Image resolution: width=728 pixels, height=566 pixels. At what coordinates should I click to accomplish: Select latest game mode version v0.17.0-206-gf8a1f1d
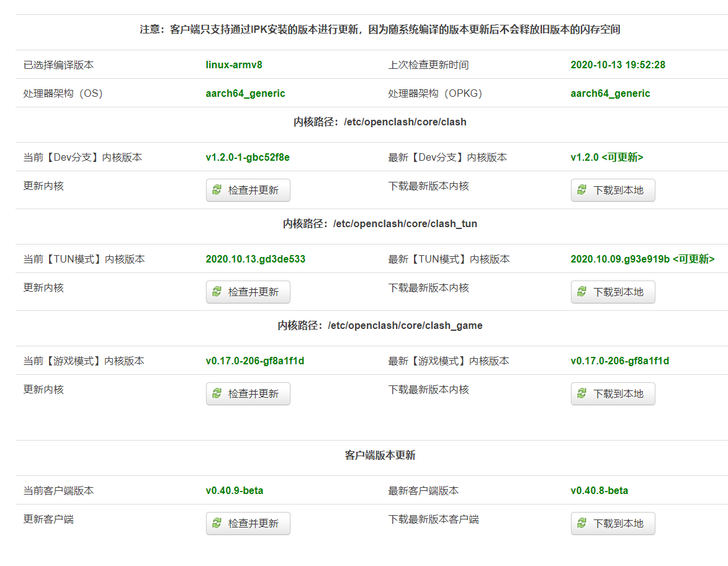(620, 361)
